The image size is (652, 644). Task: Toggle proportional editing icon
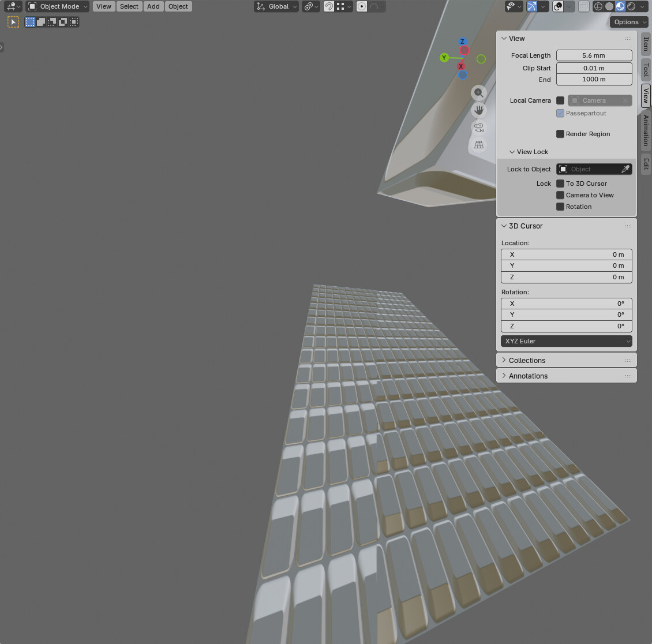pos(362,6)
